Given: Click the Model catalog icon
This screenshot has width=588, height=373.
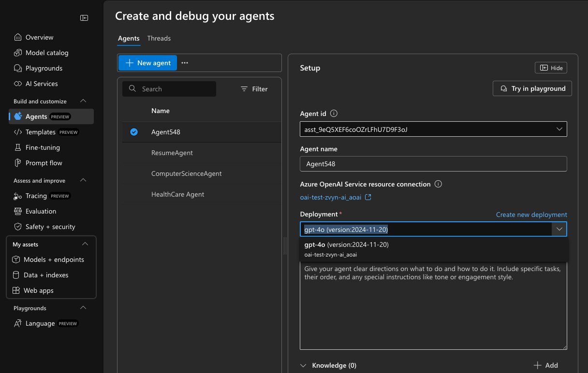Looking at the screenshot, I should (18, 53).
